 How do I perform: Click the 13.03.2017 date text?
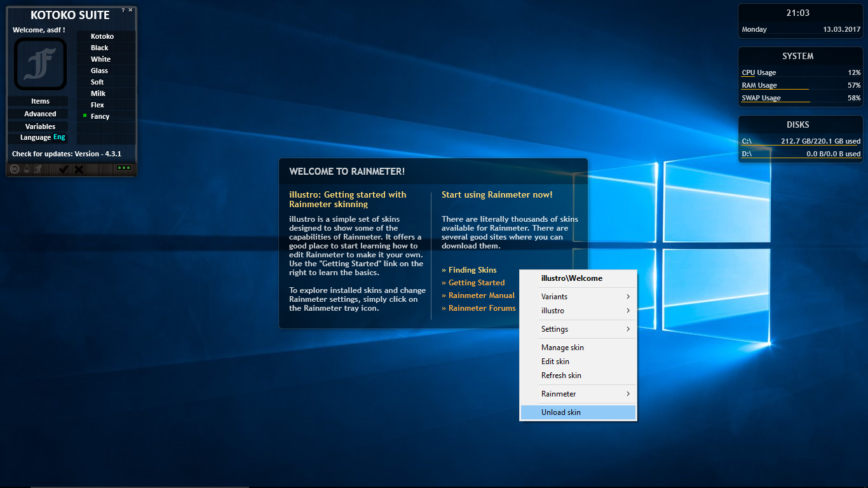click(842, 29)
